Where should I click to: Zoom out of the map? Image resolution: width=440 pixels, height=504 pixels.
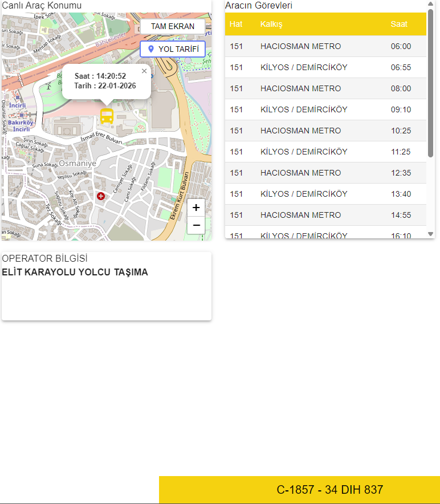(x=196, y=225)
